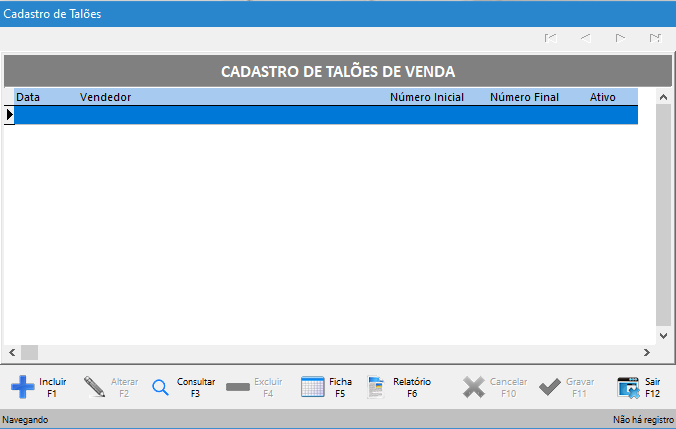Click the Incluir F1 blue plus icon
The height and width of the screenshot is (429, 676).
click(x=23, y=387)
